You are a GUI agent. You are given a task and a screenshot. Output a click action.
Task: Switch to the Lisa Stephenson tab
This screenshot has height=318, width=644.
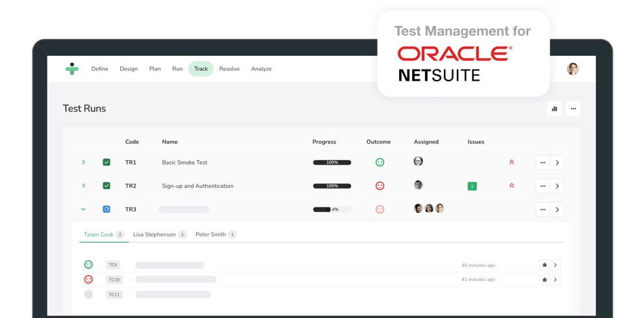coord(160,235)
